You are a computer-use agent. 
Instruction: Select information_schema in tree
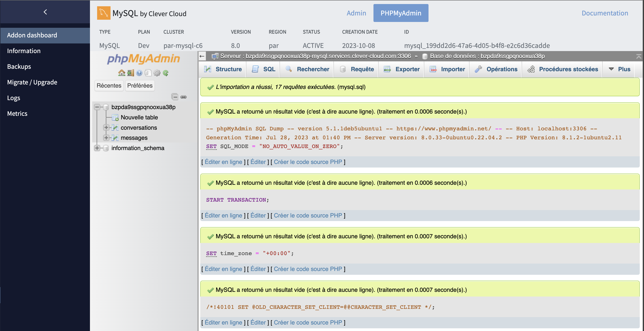[x=138, y=148]
